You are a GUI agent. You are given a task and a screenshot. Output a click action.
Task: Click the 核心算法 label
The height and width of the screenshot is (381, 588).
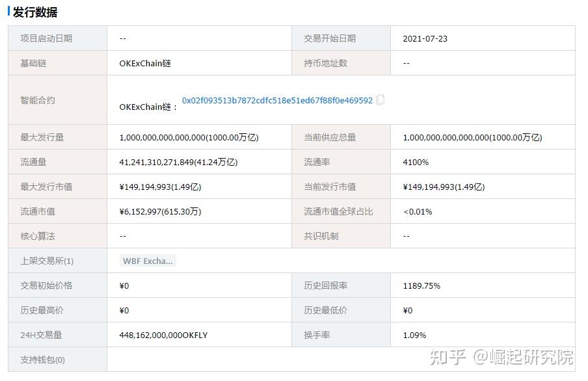point(38,236)
